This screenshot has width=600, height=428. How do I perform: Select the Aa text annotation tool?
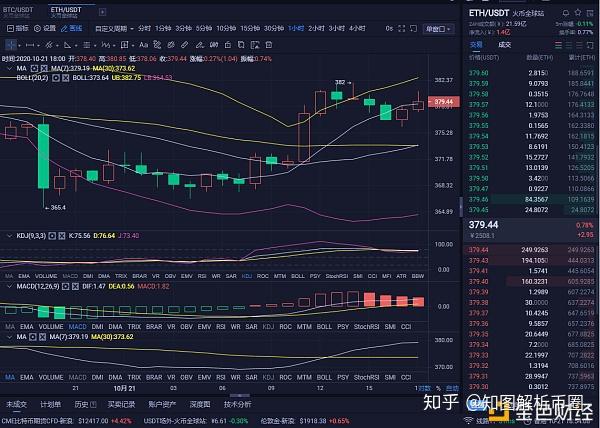tap(143, 45)
